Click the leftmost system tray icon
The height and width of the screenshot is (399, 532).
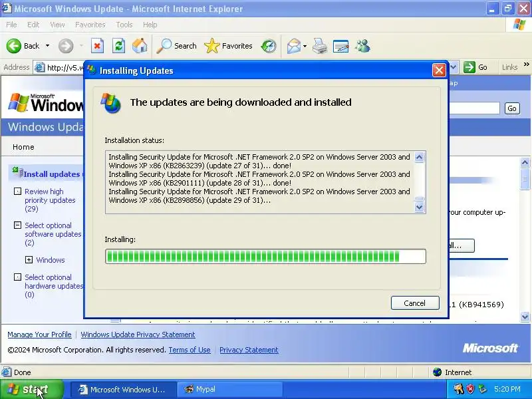coord(459,389)
